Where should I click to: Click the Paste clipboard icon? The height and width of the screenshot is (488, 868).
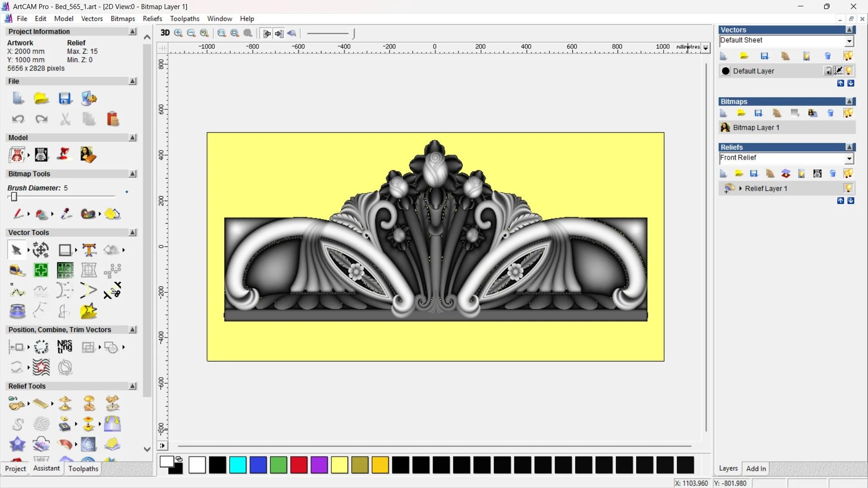[113, 119]
